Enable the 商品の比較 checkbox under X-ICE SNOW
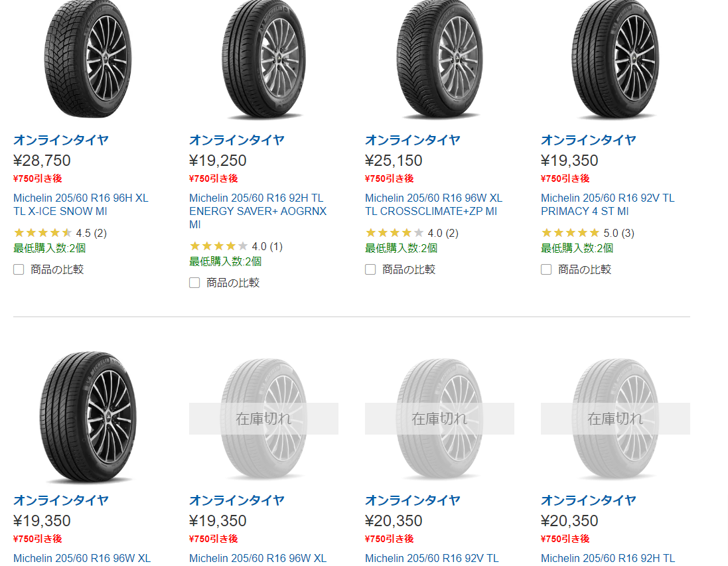This screenshot has height=566, width=728. (19, 269)
